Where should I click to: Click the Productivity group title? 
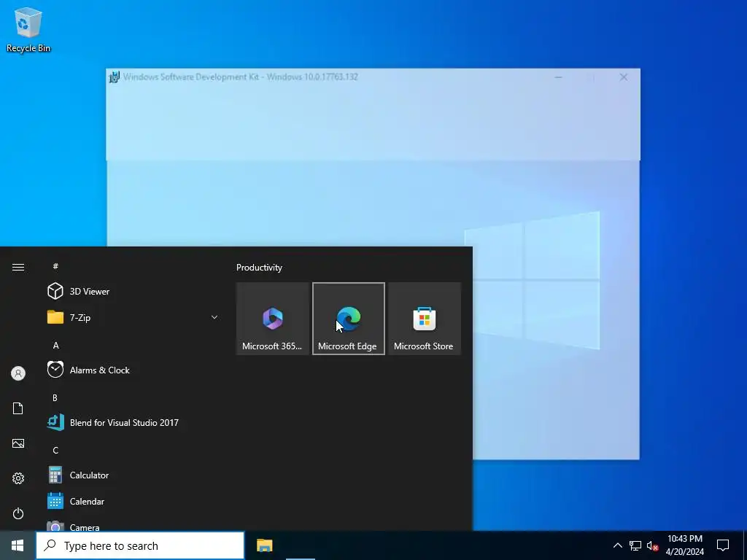259,268
